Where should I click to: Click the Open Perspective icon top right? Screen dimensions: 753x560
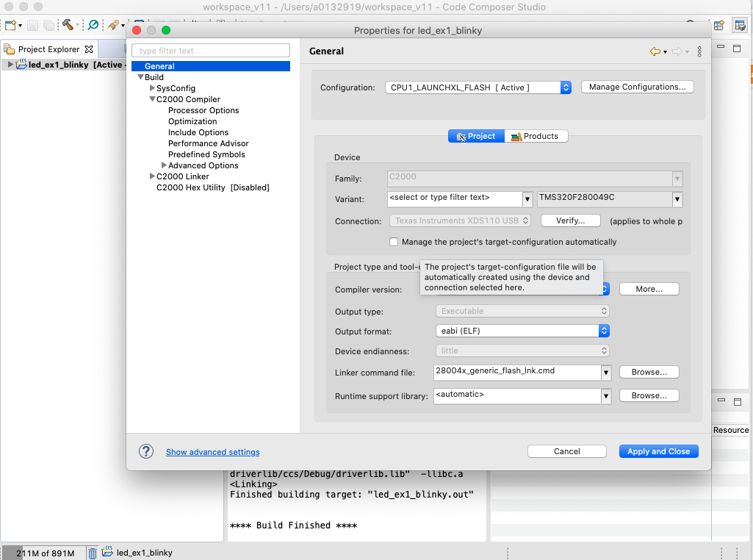click(718, 24)
